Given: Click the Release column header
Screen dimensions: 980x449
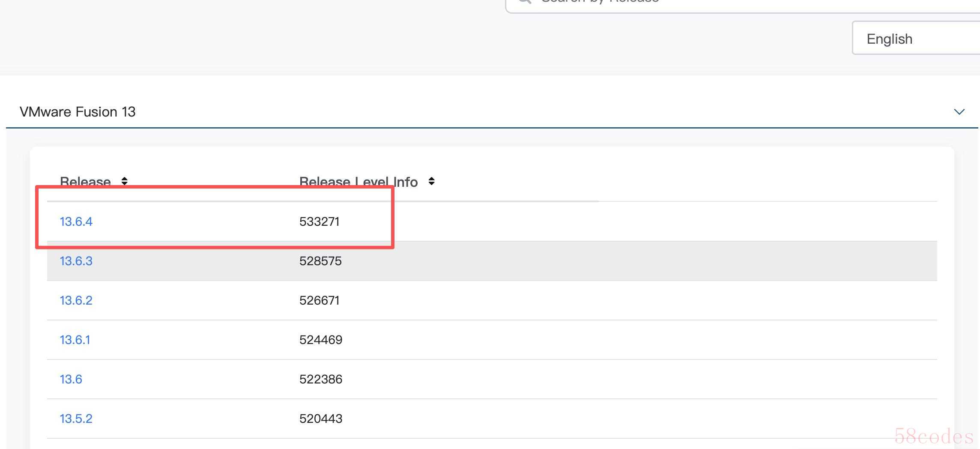Looking at the screenshot, I should (85, 182).
